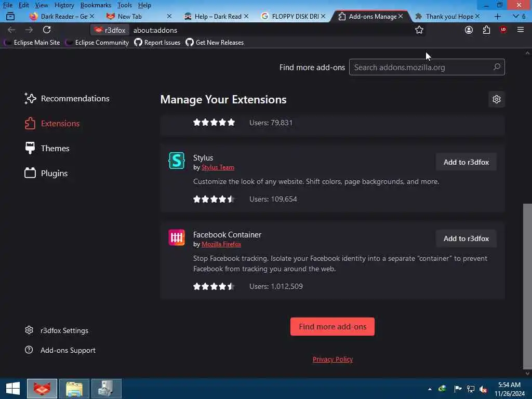Viewport: 532px width, 399px height.
Task: Open Stylus Team author link
Action: [218, 167]
